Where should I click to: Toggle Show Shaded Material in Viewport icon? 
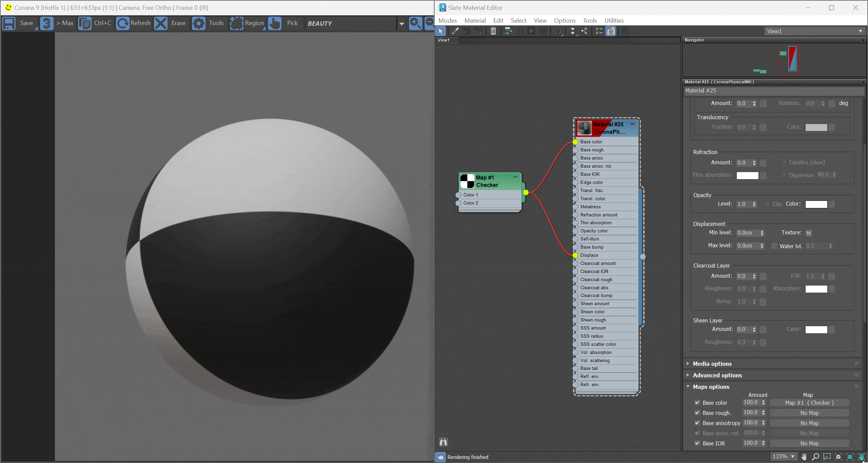point(531,31)
